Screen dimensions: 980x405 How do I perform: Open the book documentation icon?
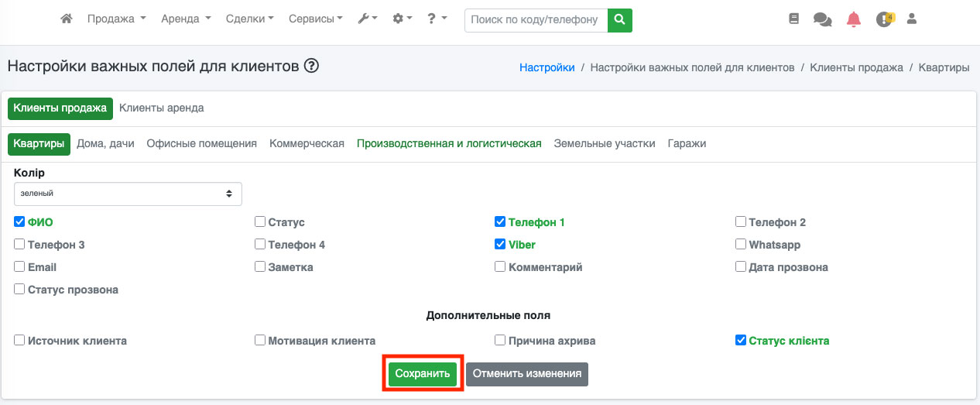(x=793, y=19)
